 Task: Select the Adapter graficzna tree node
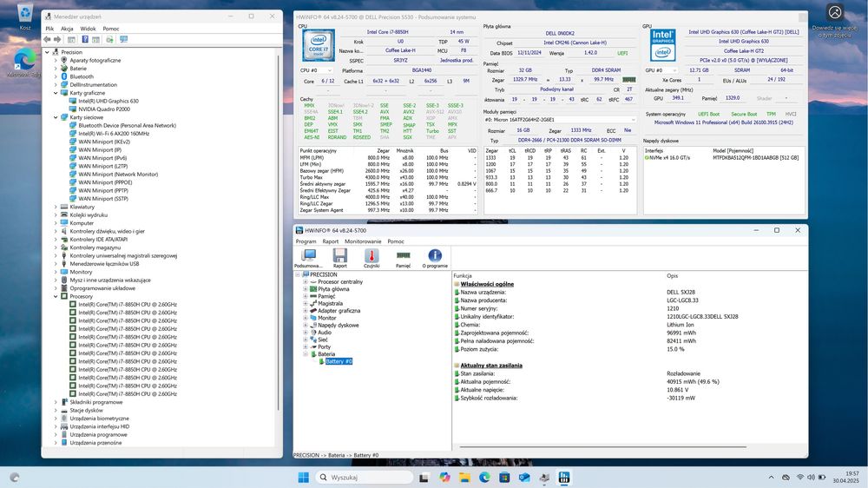click(x=339, y=311)
